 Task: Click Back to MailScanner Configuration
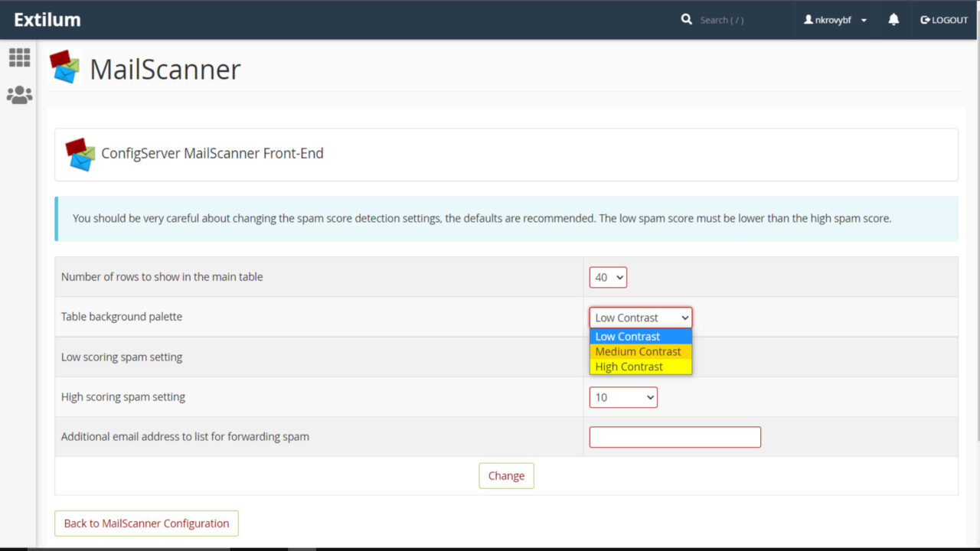[x=146, y=523]
